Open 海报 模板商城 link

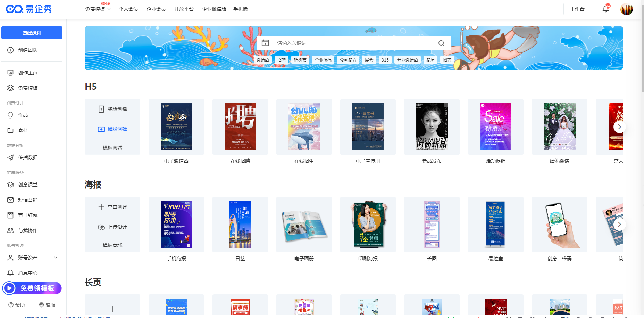point(112,245)
